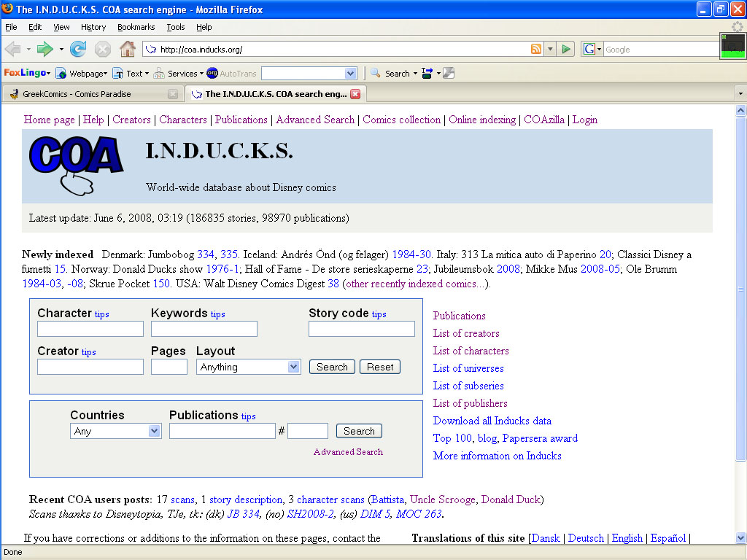Open the Comics collection link

tap(402, 120)
